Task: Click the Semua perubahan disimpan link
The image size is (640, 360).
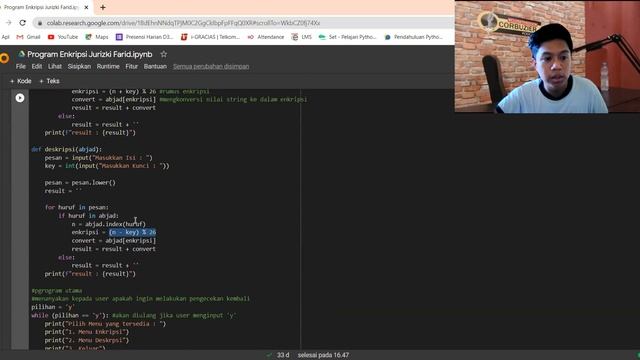Action: pos(211,66)
